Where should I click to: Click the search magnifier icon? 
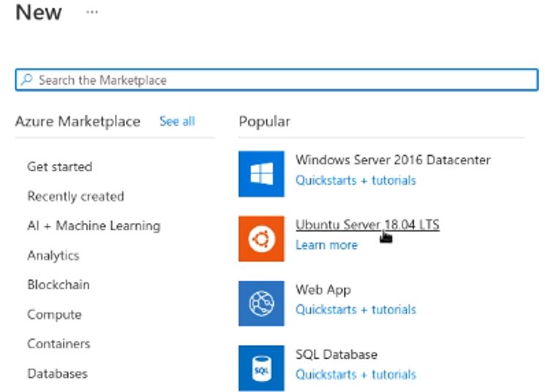click(x=27, y=80)
